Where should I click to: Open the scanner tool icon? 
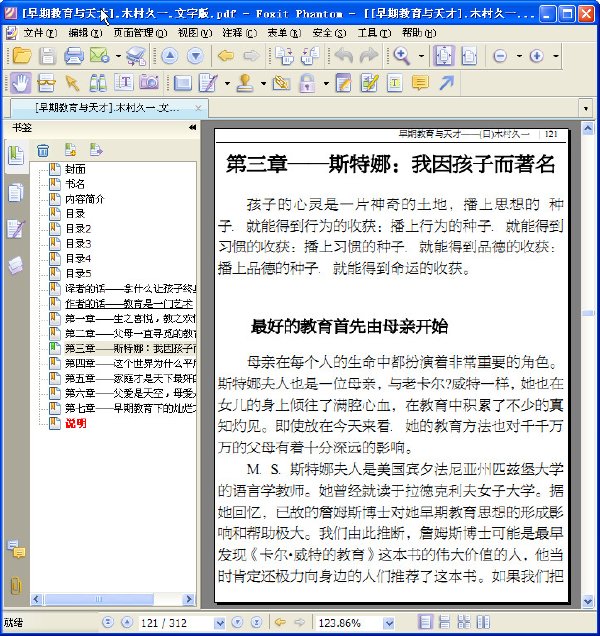(136, 56)
